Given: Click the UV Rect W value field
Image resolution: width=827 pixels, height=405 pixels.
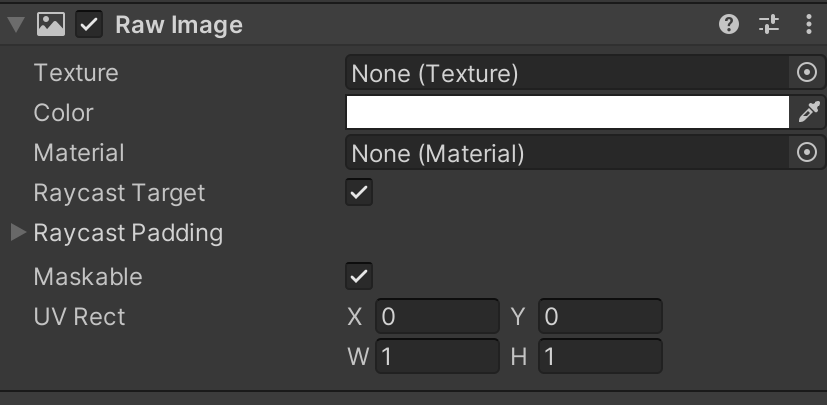Looking at the screenshot, I should pyautogui.click(x=437, y=356).
